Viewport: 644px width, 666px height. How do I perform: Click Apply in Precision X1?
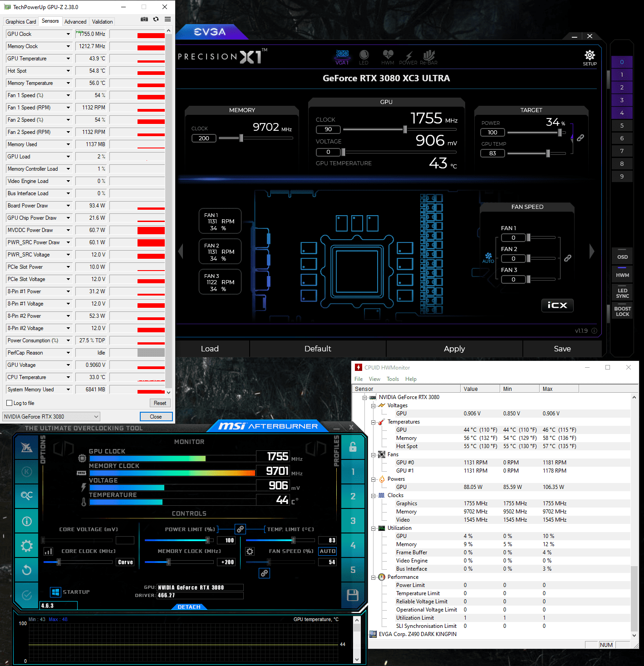click(454, 349)
